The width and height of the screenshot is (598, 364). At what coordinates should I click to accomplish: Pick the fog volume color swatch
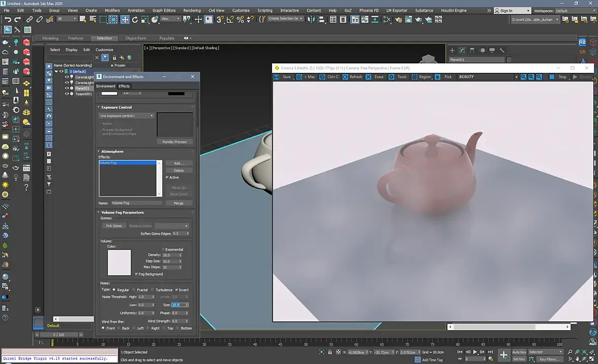[x=119, y=262]
